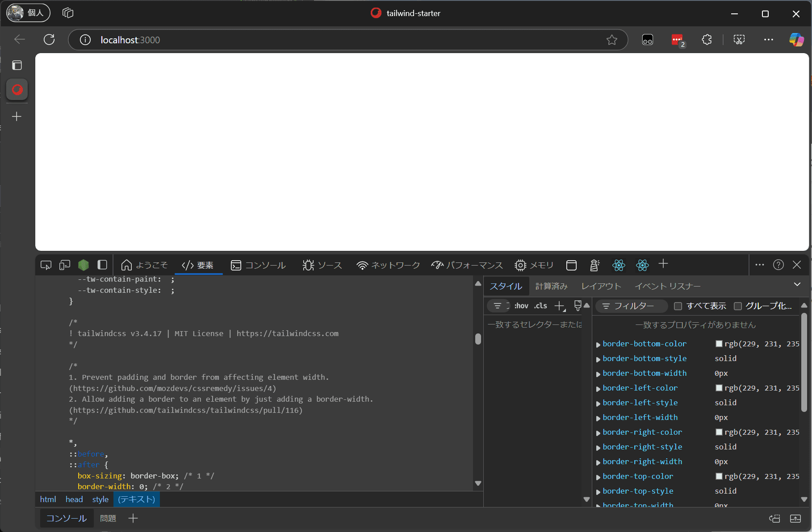Open the Copilot icon in toolbar
Image resolution: width=812 pixels, height=532 pixels.
pyautogui.click(x=796, y=40)
